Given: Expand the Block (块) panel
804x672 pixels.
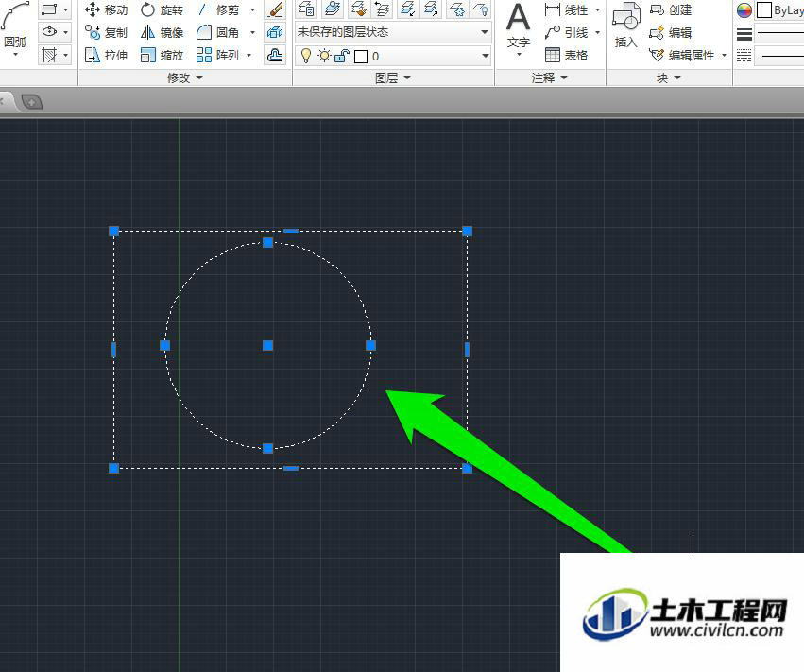Looking at the screenshot, I should click(669, 78).
